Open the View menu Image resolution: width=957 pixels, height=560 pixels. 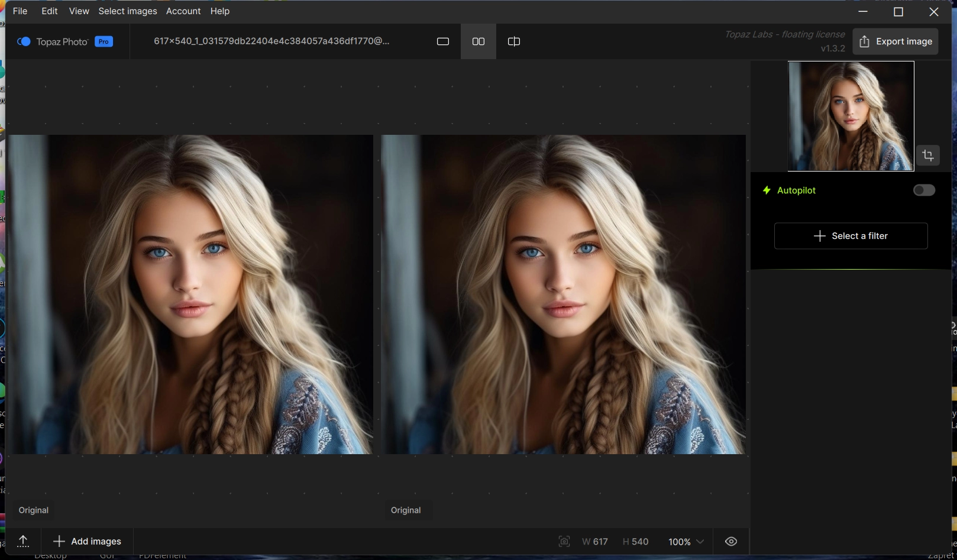coord(79,11)
